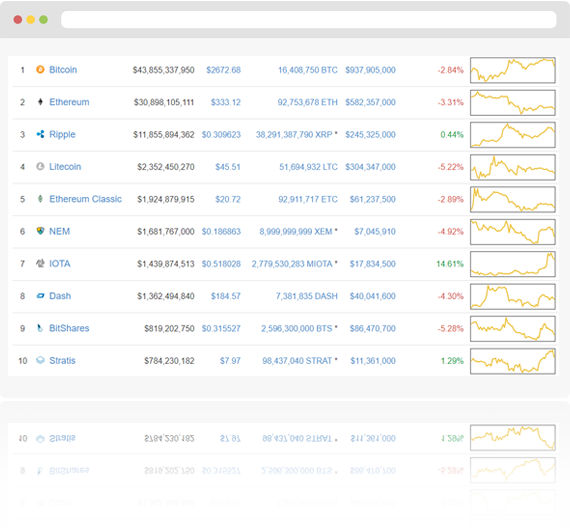The image size is (570, 528).
Task: Click the Ethereum diamond icon
Action: [40, 102]
